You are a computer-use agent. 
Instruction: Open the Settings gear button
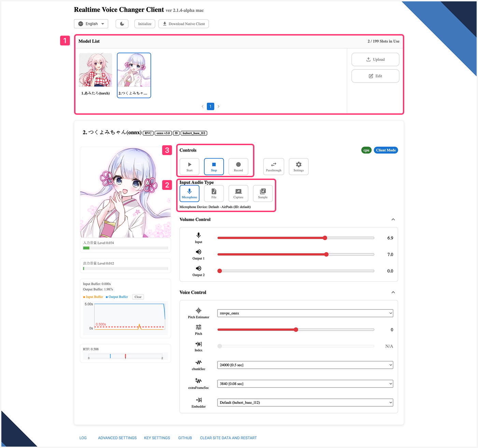[x=298, y=166]
